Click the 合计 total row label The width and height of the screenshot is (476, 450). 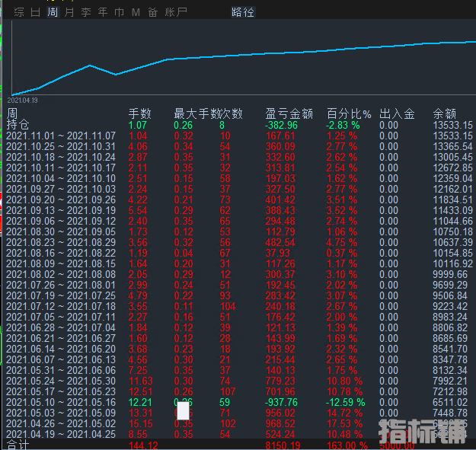coord(18,445)
